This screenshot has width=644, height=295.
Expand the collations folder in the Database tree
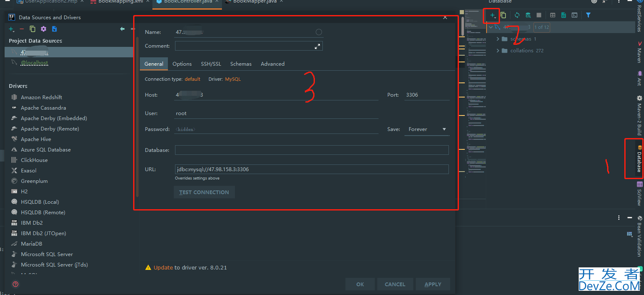[498, 51]
